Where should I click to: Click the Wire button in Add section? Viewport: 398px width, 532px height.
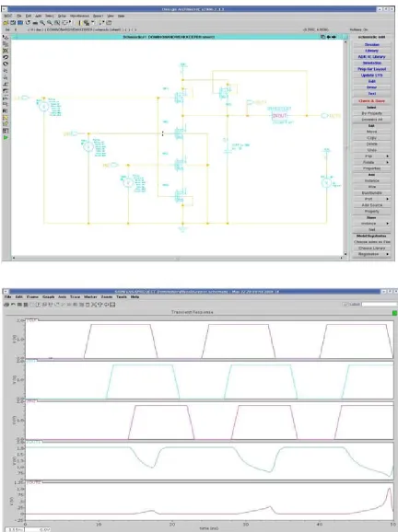pyautogui.click(x=371, y=187)
